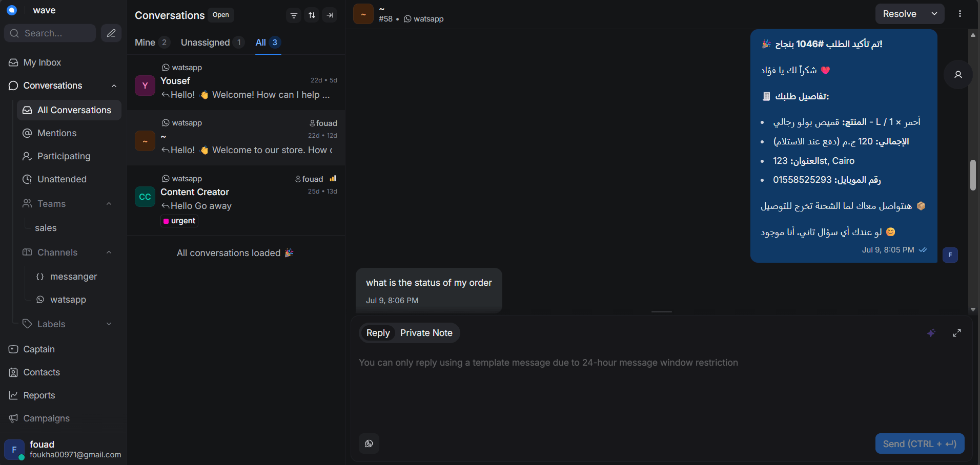980x465 pixels.
Task: Click the compose new conversation pencil icon
Action: pos(111,33)
